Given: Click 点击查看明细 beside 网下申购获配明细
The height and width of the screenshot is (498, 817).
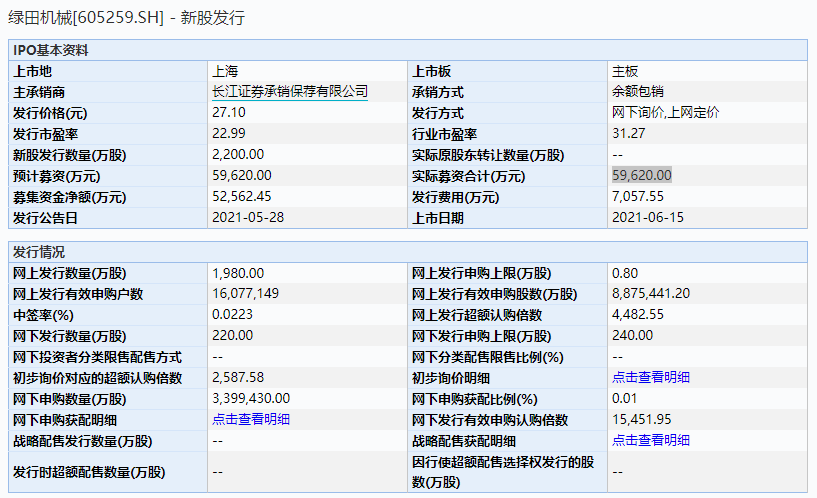Looking at the screenshot, I should coord(251,419).
